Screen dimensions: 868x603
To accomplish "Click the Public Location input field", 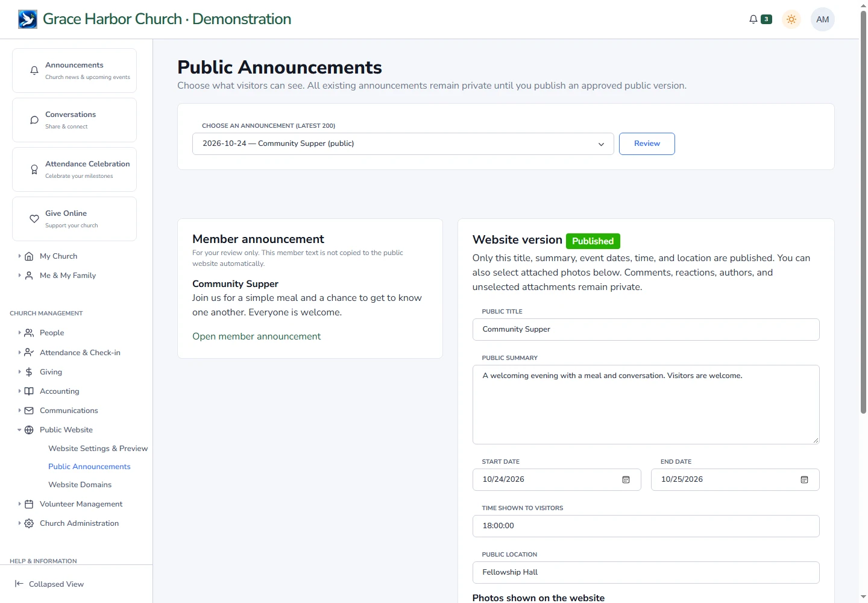I will click(x=646, y=573).
